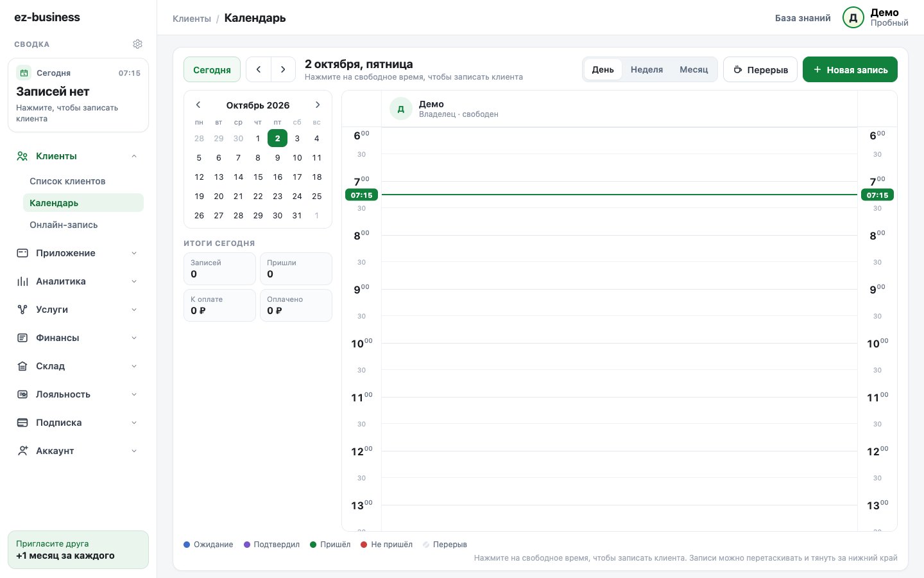
Task: Collapse the Клиенты section chevron
Action: (134, 156)
